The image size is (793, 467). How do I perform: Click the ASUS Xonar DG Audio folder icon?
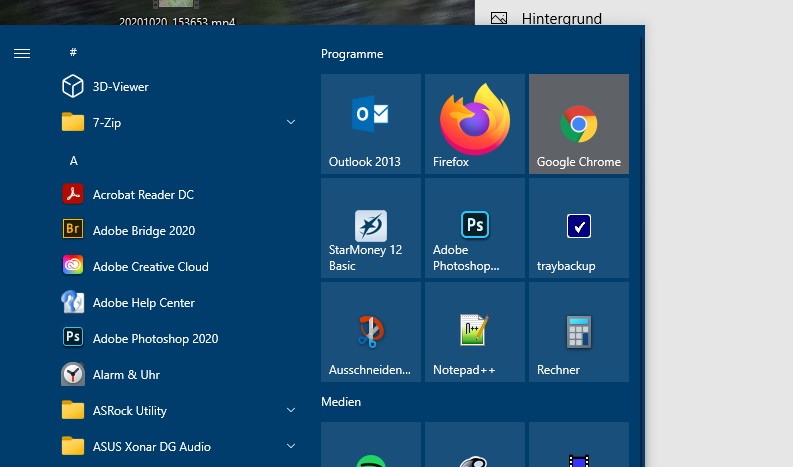(73, 446)
